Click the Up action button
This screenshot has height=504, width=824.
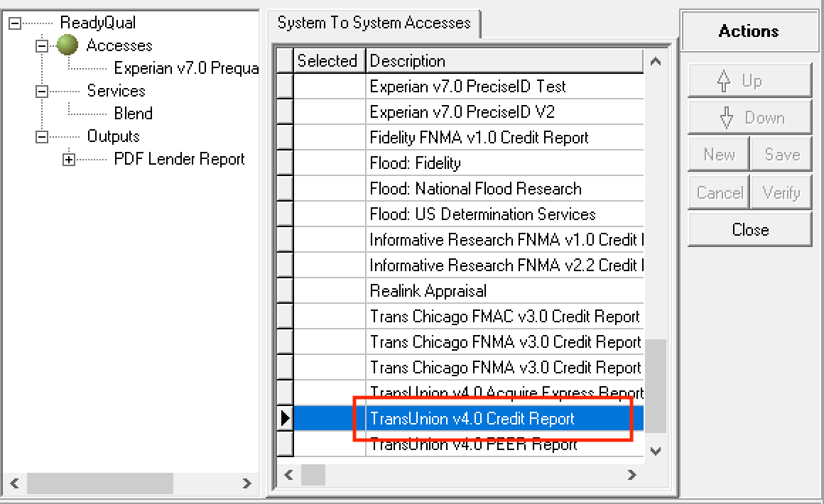(x=750, y=81)
